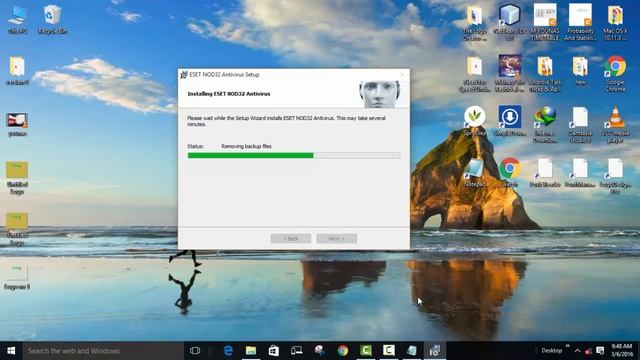640x360 pixels.
Task: Click the ESET NOD32 Antivirus Setup title icon
Action: [x=184, y=75]
